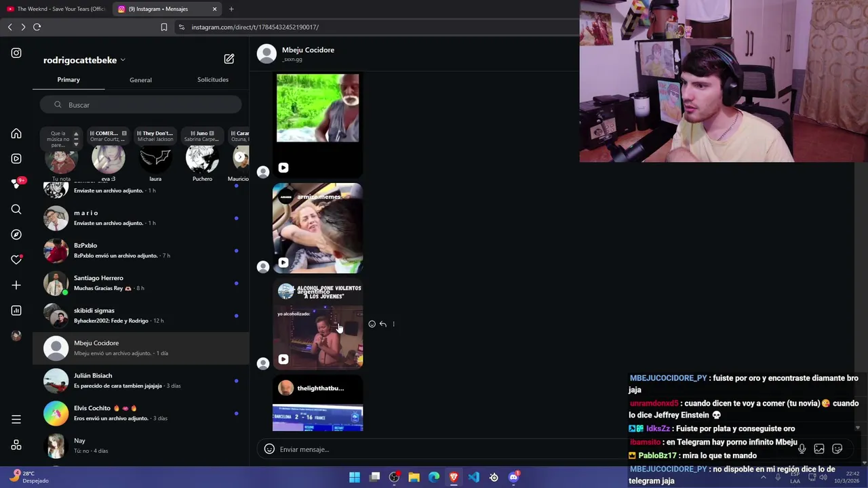Open the Search magnifier in sidebar

pos(16,209)
